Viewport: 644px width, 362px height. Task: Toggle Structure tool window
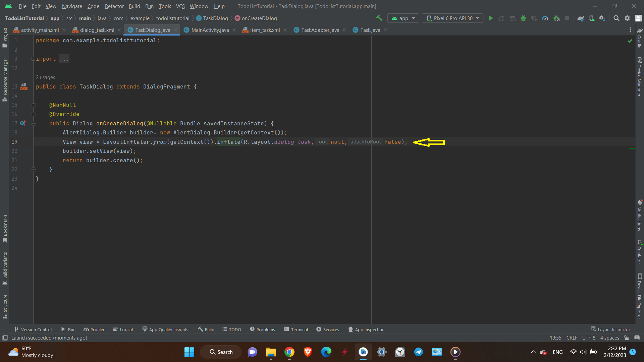tap(5, 306)
